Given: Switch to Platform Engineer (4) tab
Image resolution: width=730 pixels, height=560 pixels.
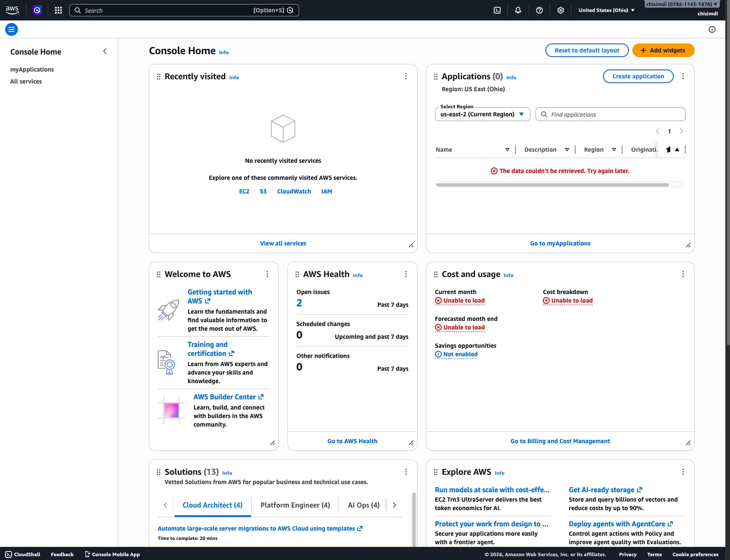Looking at the screenshot, I should pyautogui.click(x=295, y=505).
